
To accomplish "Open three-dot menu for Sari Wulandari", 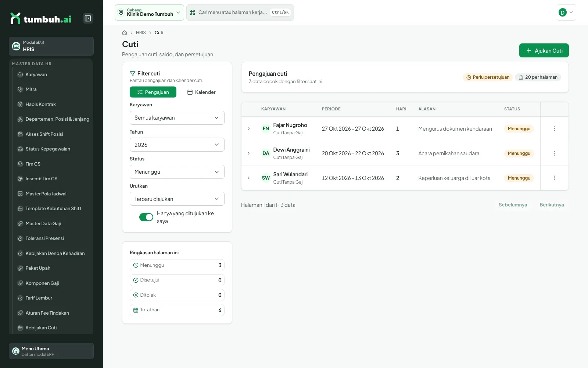I will pos(555,178).
